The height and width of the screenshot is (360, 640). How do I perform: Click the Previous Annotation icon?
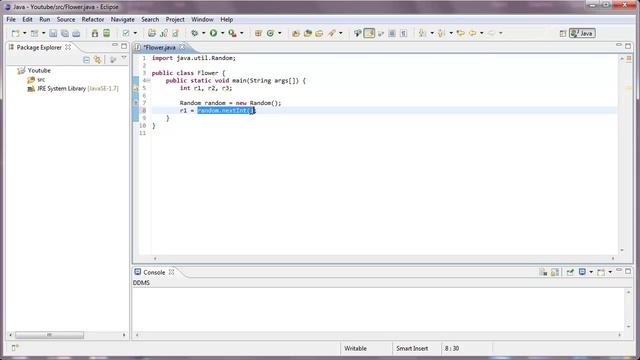[441, 33]
